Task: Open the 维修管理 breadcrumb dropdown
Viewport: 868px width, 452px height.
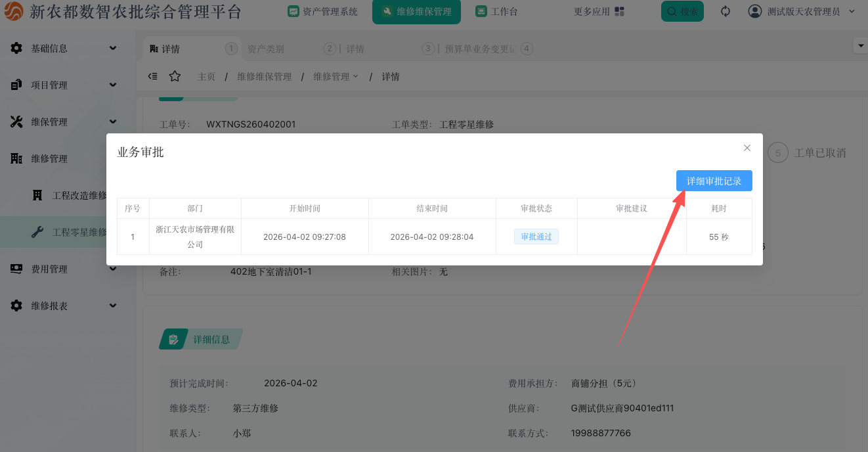Action: tap(336, 76)
